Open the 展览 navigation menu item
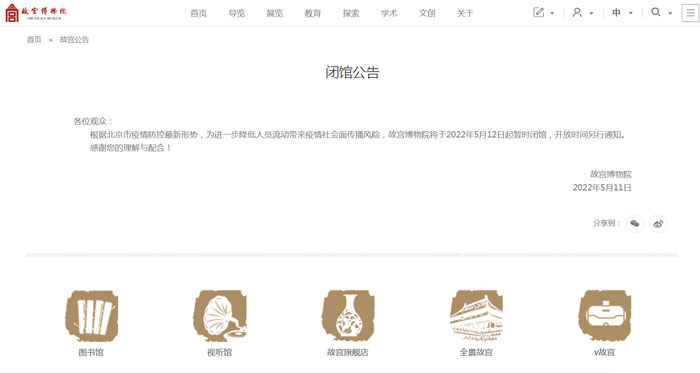700x373 pixels. [275, 13]
